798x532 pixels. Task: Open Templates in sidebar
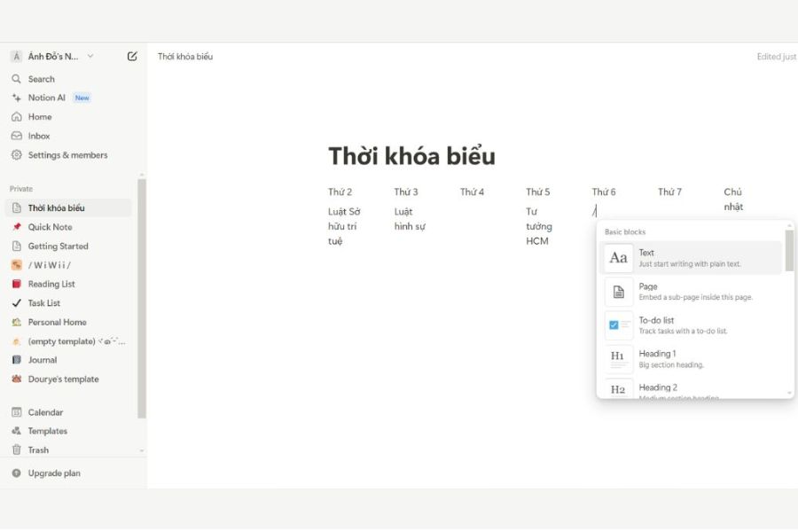click(x=47, y=431)
